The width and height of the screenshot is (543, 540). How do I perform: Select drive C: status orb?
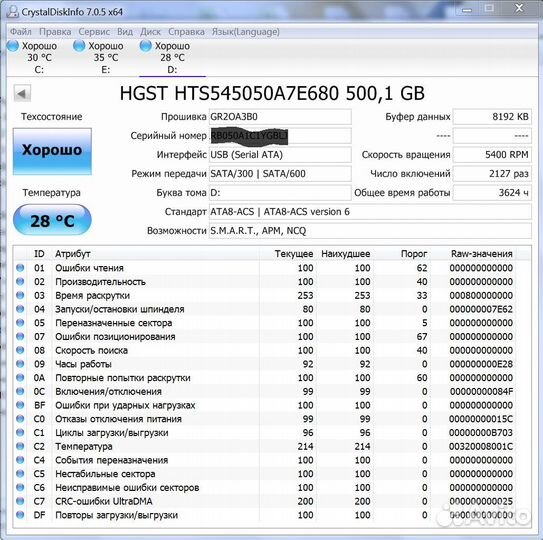click(13, 46)
